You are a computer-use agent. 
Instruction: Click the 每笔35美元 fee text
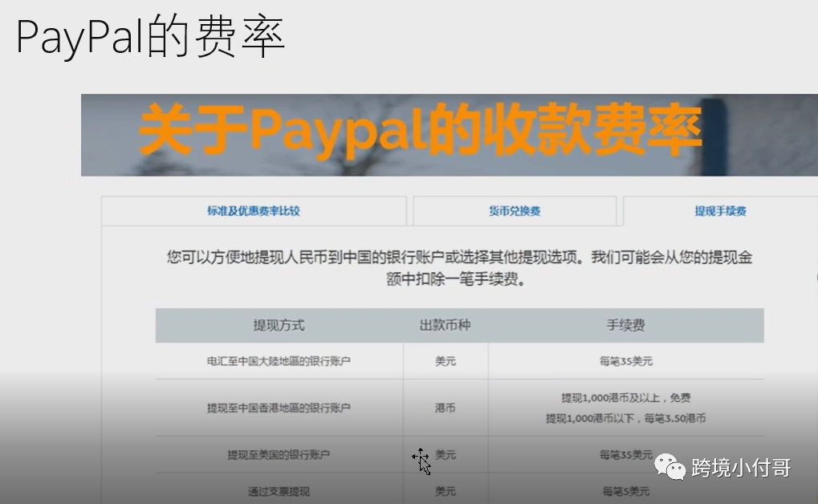click(x=625, y=361)
